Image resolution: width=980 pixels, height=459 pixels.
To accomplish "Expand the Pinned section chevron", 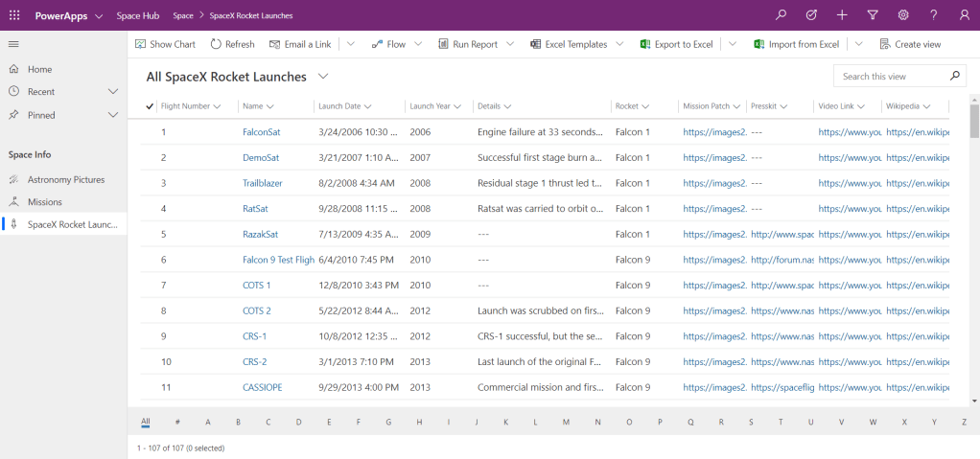I will click(113, 115).
